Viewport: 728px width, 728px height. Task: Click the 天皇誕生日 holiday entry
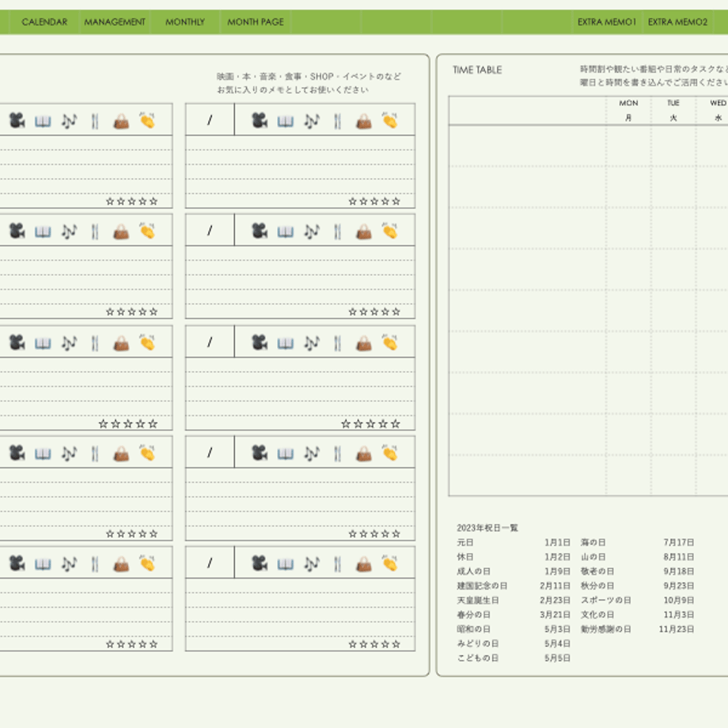(478, 601)
